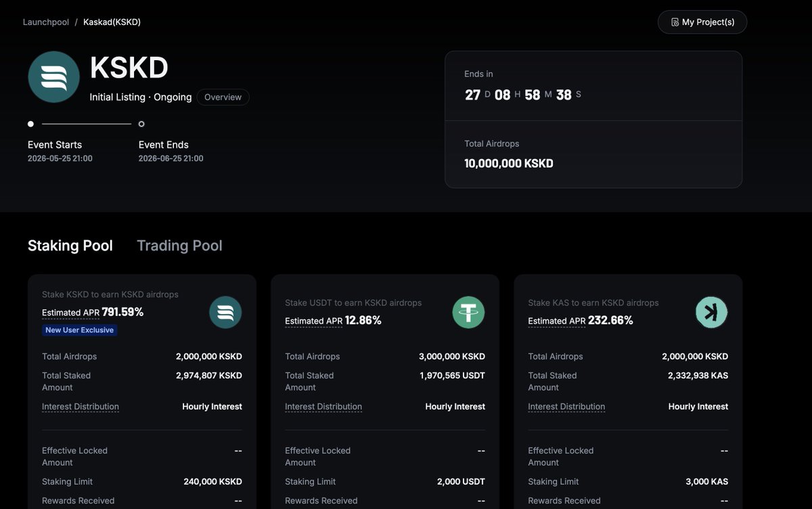Screen dimensions: 812x509
Task: Go back to Launchpool breadcrumb
Action: click(46, 22)
